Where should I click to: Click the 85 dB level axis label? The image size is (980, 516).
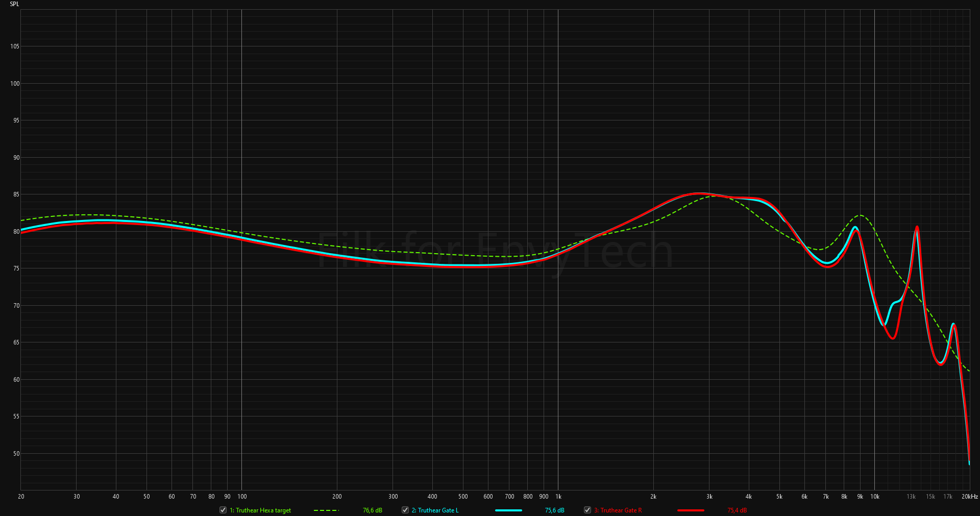click(16, 194)
